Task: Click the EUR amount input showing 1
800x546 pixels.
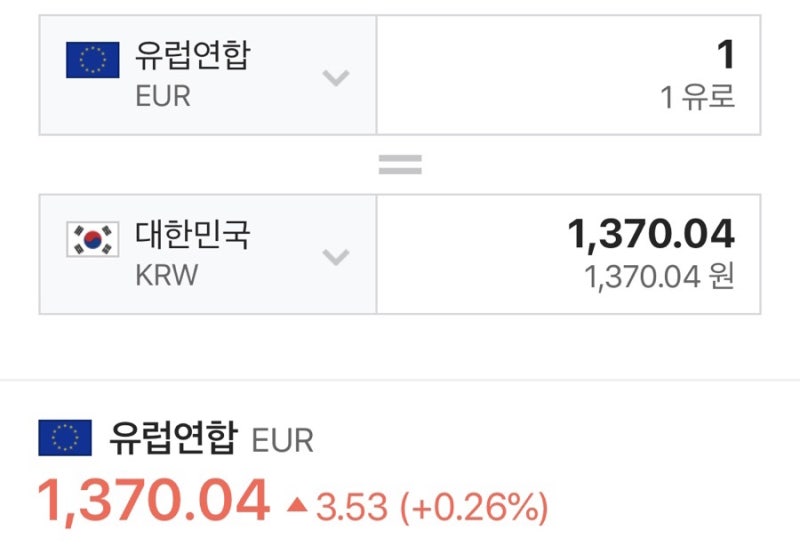Action: tap(568, 75)
